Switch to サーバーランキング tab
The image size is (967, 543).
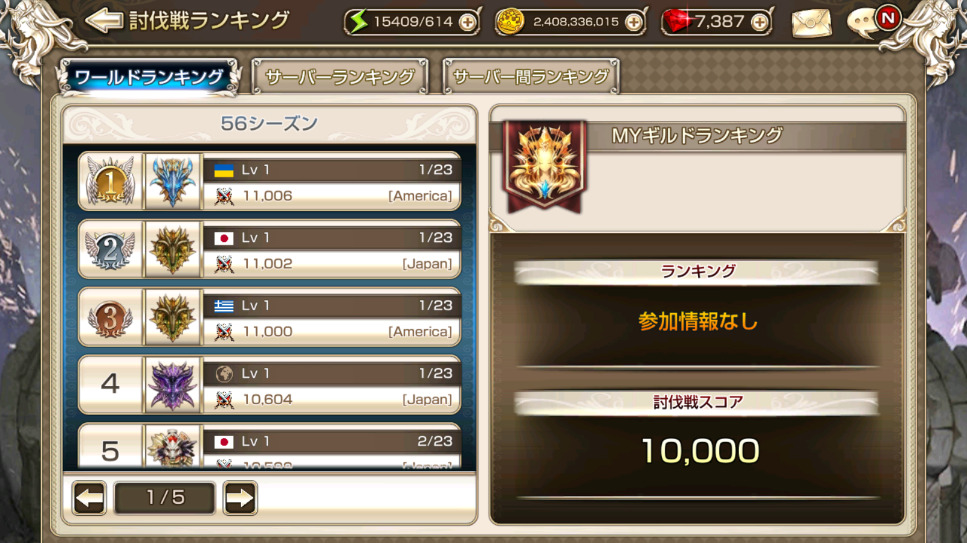339,77
